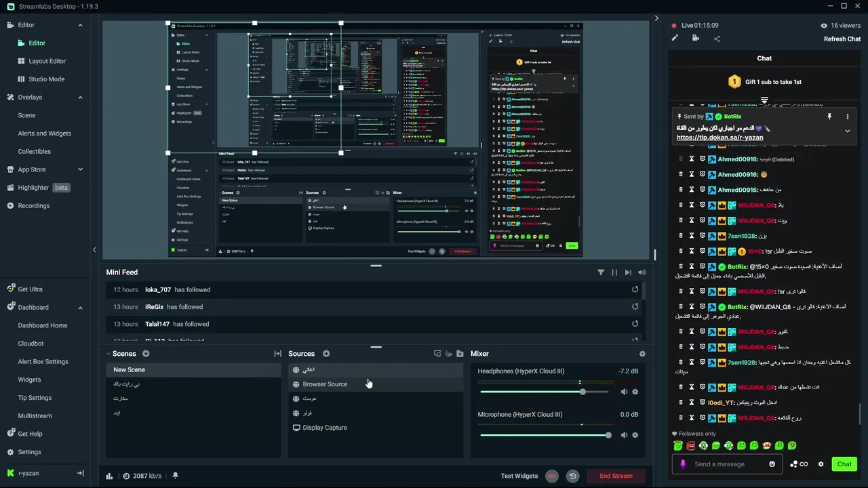
Task: Share the stream with share icon
Action: click(717, 39)
